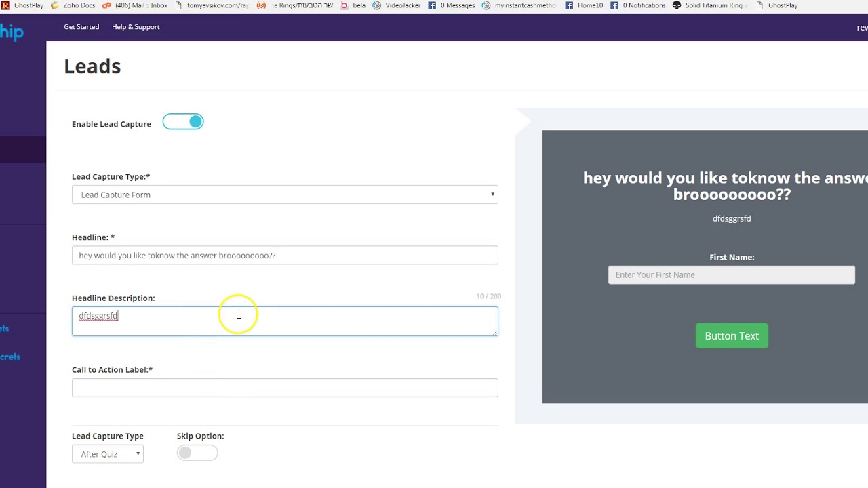This screenshot has width=868, height=488.
Task: Open the Lead Capture Form type dropdown
Action: (x=285, y=195)
